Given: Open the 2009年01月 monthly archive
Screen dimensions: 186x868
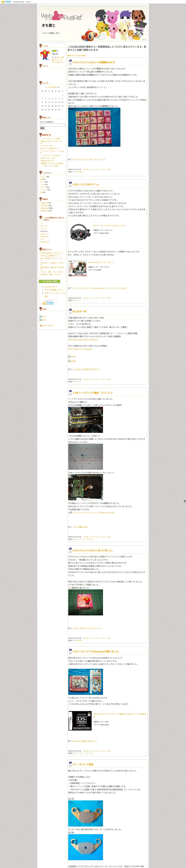Looking at the screenshot, I should [45, 208].
